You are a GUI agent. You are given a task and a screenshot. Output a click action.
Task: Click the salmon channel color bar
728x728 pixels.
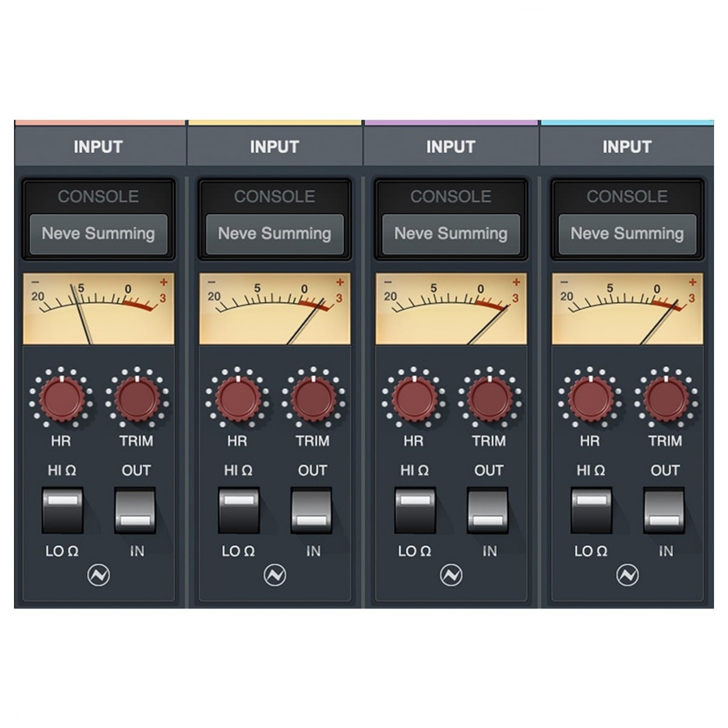click(99, 123)
